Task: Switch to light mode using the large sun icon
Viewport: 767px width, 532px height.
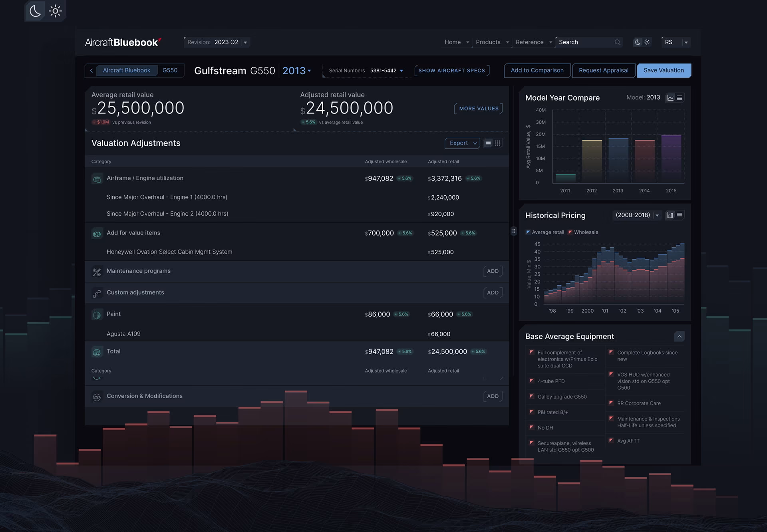Action: [55, 11]
